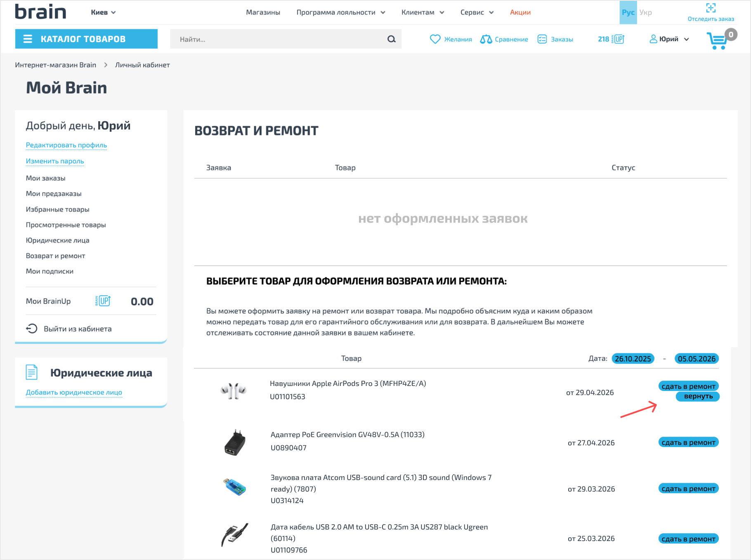Select Мои заказы in sidebar
751x560 pixels.
pos(45,178)
